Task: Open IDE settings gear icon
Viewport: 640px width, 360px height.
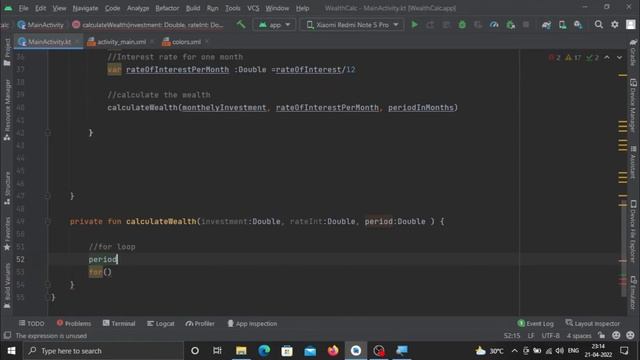Action: [615, 24]
